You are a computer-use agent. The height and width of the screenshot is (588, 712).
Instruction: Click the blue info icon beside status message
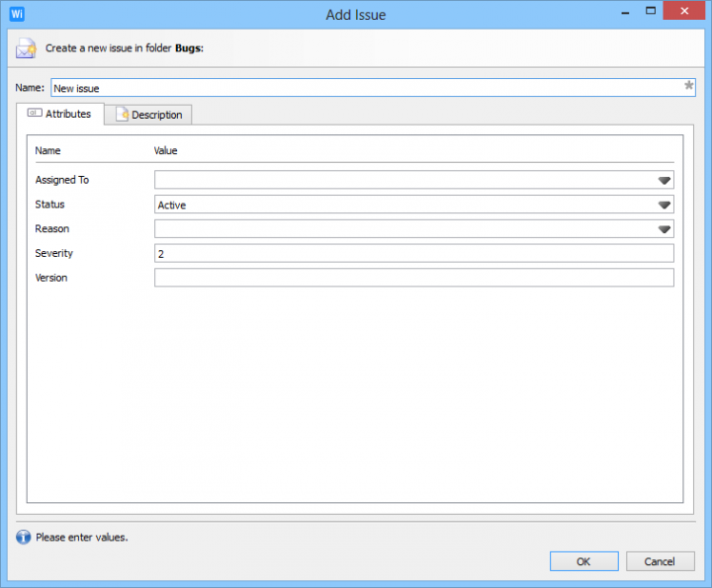click(x=23, y=538)
